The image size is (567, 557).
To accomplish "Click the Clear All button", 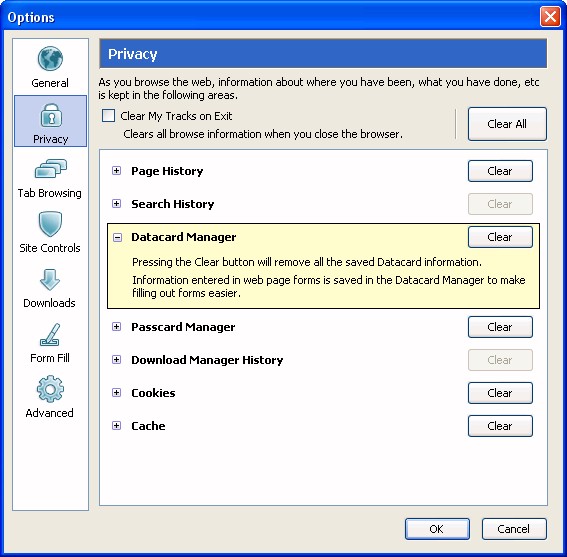I will tap(507, 124).
